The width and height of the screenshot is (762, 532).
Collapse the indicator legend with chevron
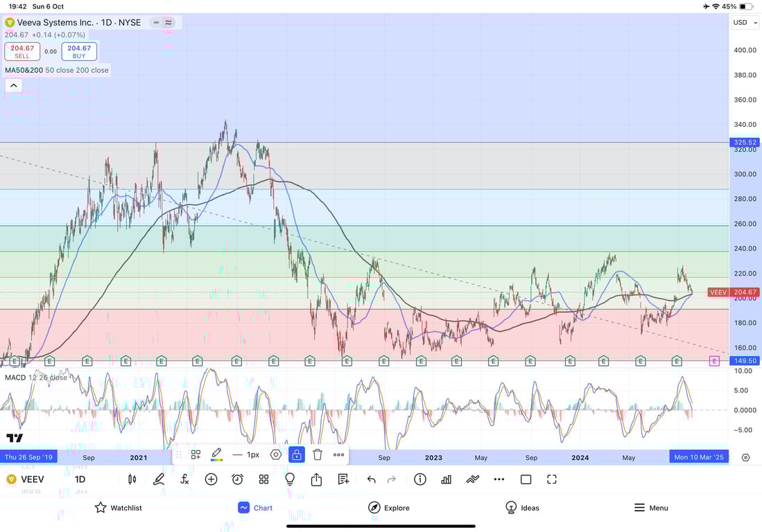coord(14,85)
